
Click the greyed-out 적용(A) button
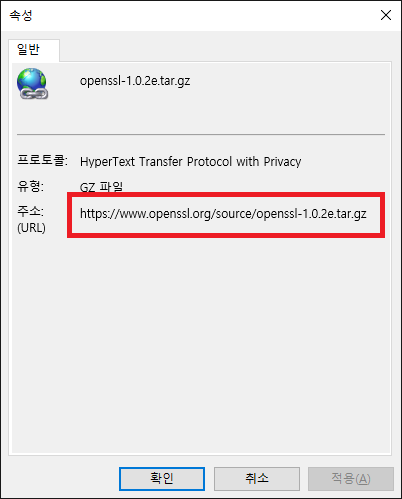click(x=351, y=479)
